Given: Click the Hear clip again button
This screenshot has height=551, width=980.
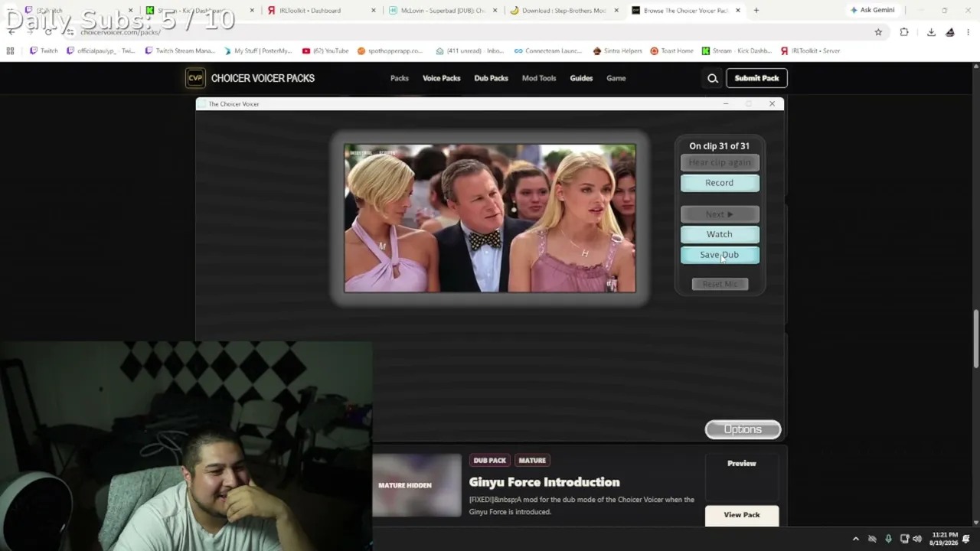Looking at the screenshot, I should pyautogui.click(x=720, y=162).
